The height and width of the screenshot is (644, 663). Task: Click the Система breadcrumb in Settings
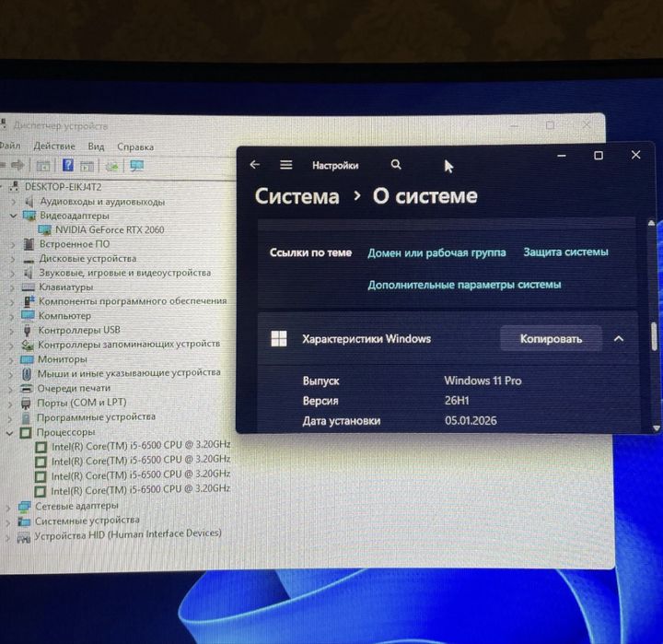point(297,196)
